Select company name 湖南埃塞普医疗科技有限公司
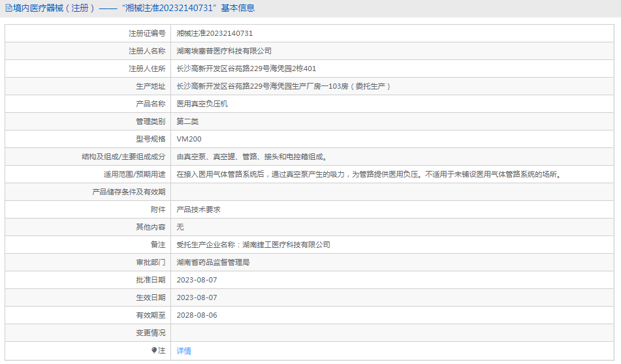Image resolution: width=621 pixels, height=364 pixels. (x=224, y=51)
